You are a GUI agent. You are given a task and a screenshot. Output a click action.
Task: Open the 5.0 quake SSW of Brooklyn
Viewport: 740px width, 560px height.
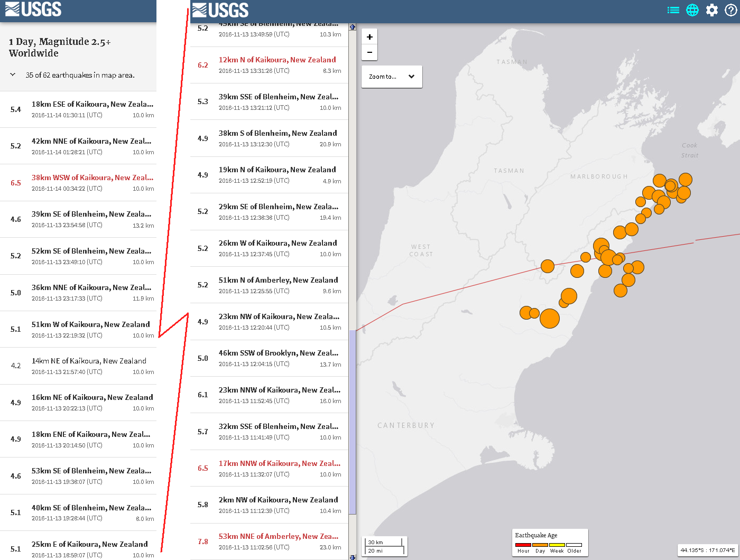click(269, 358)
